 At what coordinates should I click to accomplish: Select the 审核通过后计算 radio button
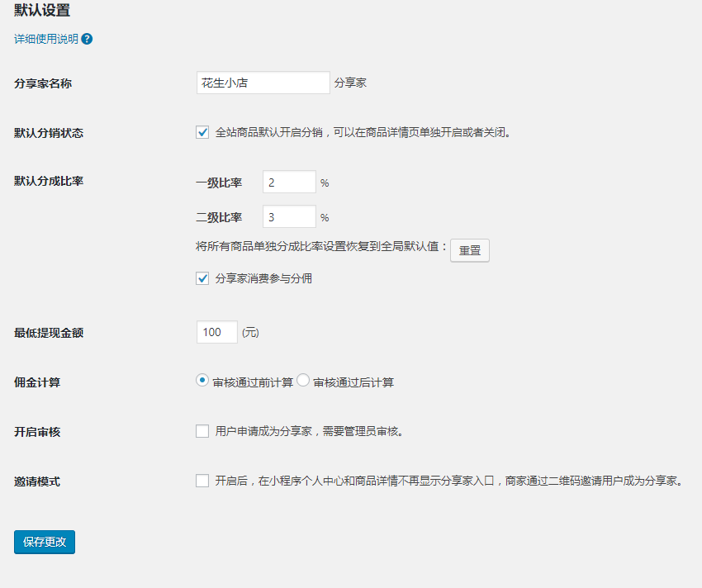point(303,381)
